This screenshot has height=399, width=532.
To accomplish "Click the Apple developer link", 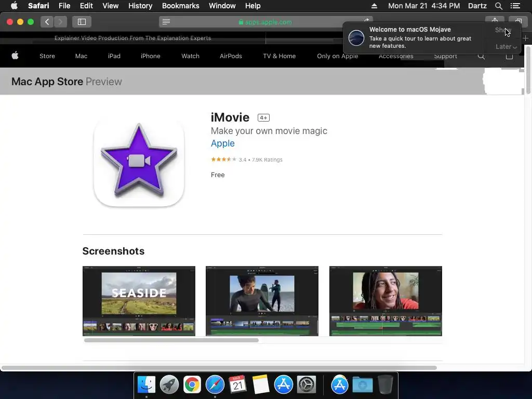I will coord(222,143).
